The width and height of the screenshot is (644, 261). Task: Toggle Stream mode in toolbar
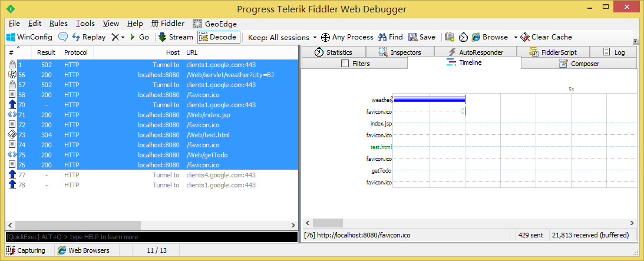click(x=176, y=37)
